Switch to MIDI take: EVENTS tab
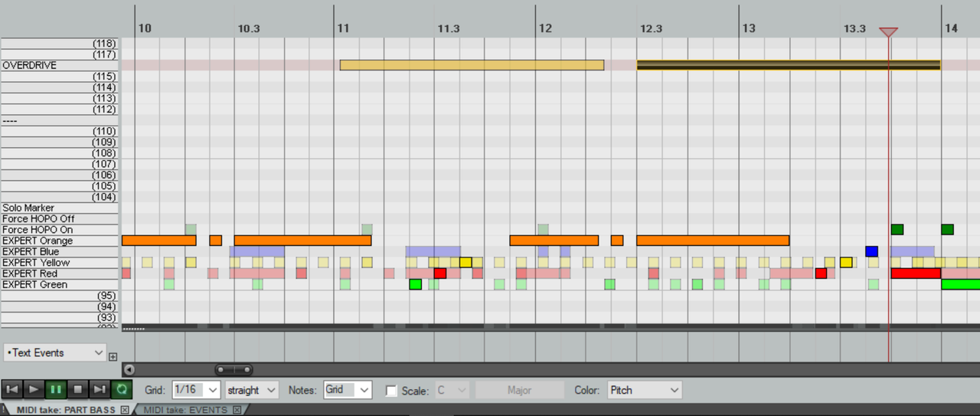The width and height of the screenshot is (980, 416). (186, 410)
